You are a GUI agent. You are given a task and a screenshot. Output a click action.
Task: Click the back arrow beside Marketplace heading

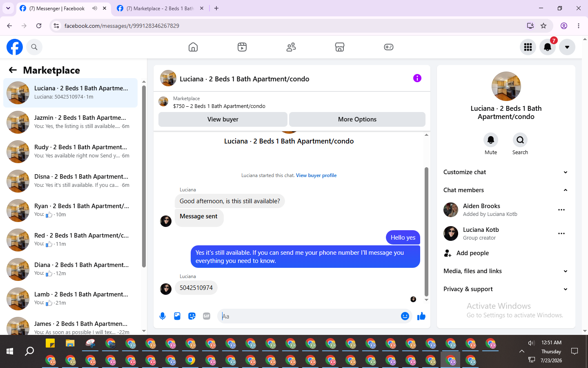[13, 70]
